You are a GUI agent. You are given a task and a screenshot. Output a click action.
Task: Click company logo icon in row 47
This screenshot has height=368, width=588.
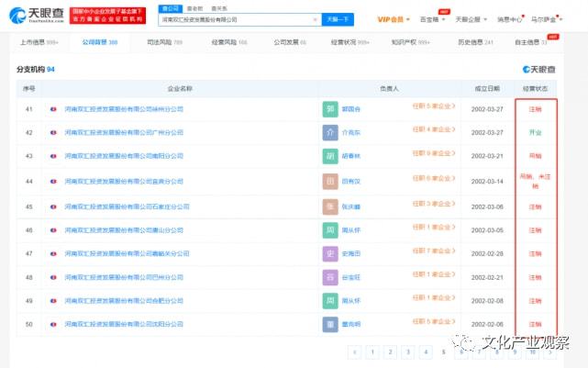(53, 253)
